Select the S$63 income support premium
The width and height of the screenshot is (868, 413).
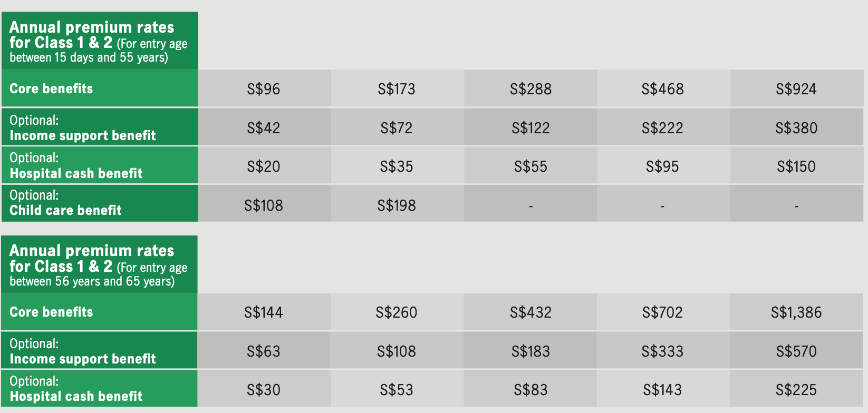coord(264,351)
